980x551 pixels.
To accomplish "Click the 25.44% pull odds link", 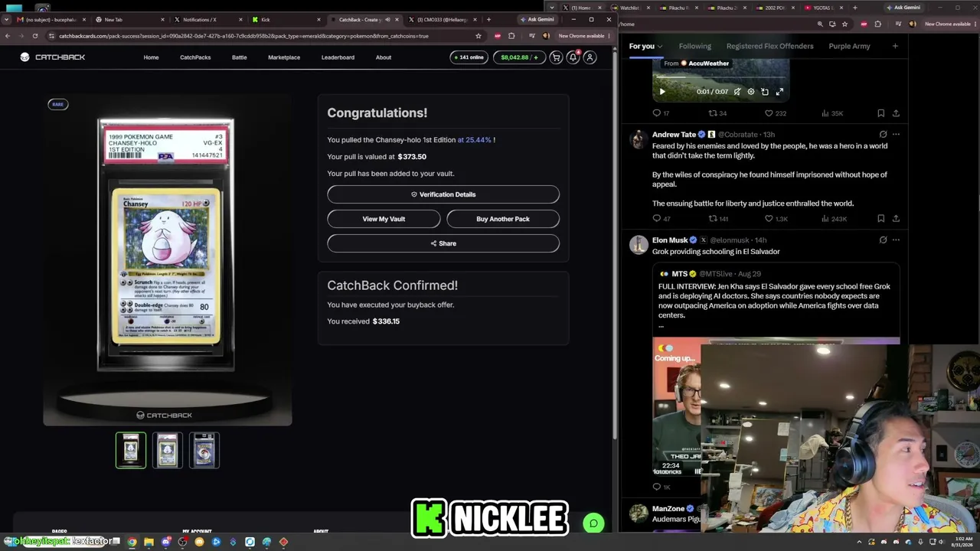I will tap(474, 140).
